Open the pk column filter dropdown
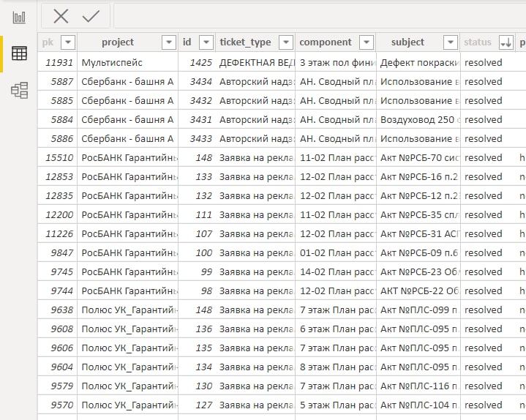 click(68, 42)
